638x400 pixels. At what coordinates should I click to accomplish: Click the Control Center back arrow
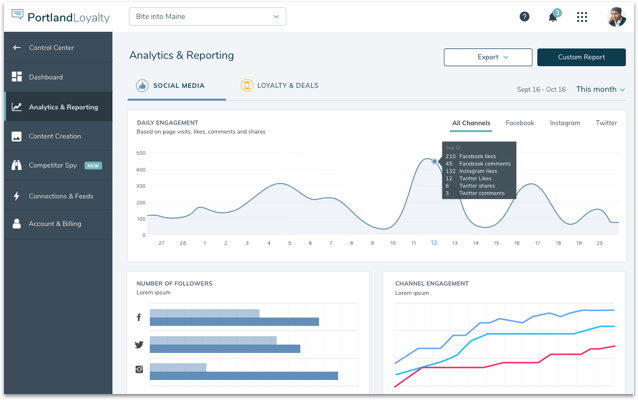coord(16,47)
